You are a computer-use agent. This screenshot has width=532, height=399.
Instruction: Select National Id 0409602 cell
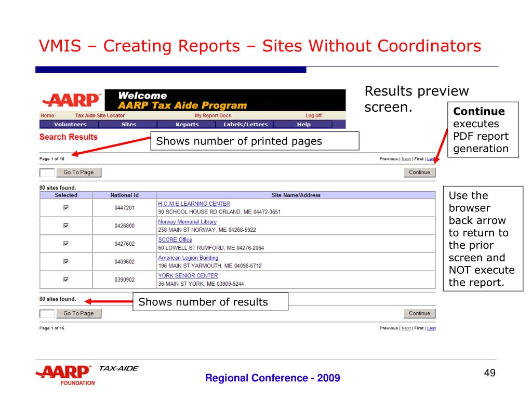click(125, 262)
